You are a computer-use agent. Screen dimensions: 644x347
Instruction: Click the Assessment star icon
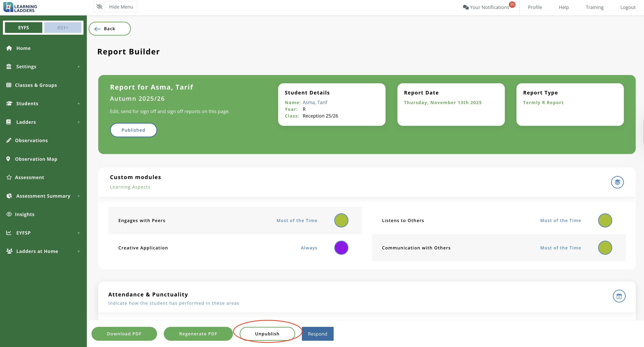(x=9, y=177)
